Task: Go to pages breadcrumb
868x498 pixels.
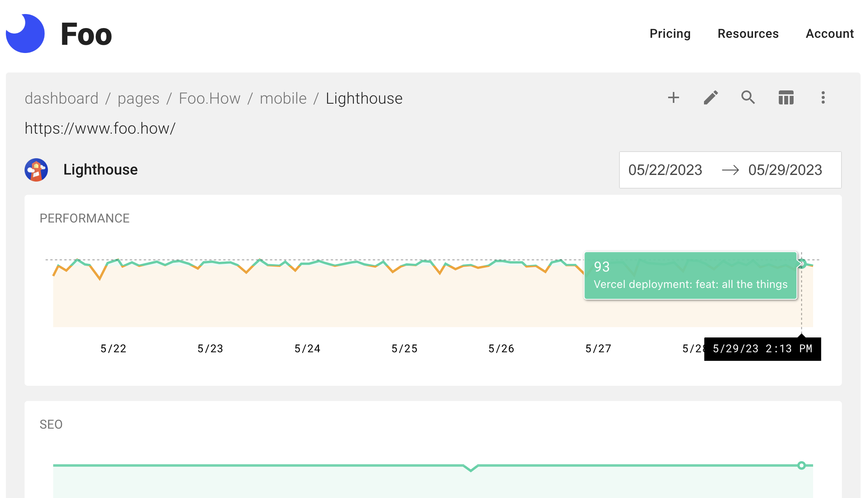Action: pyautogui.click(x=138, y=99)
